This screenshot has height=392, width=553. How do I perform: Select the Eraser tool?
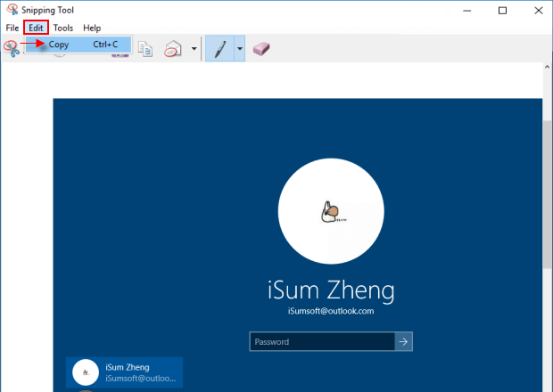(x=261, y=49)
